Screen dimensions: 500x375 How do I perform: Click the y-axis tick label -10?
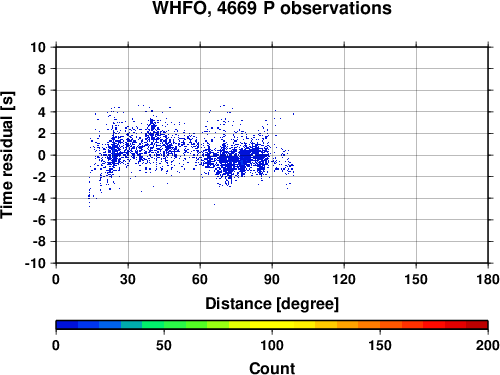pos(35,263)
